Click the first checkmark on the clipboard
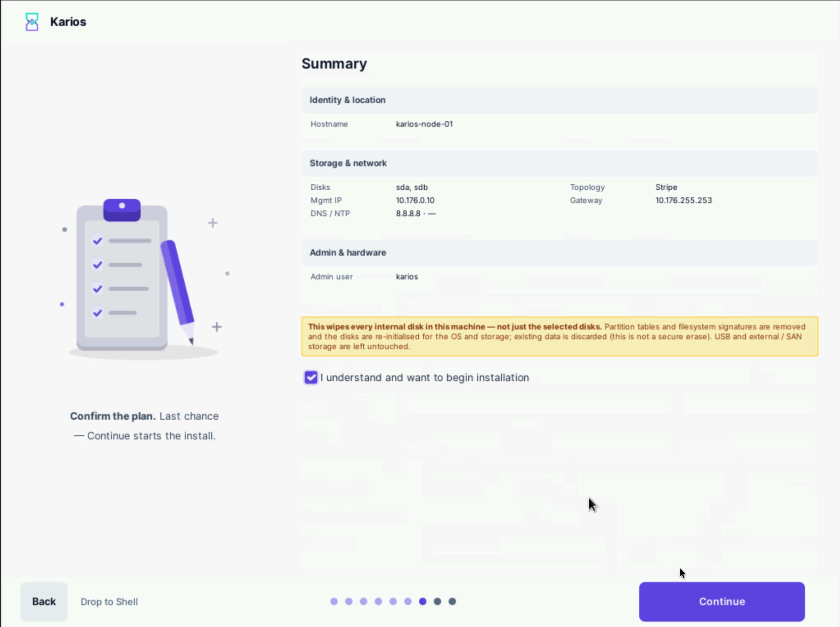This screenshot has height=627, width=840. (x=97, y=241)
